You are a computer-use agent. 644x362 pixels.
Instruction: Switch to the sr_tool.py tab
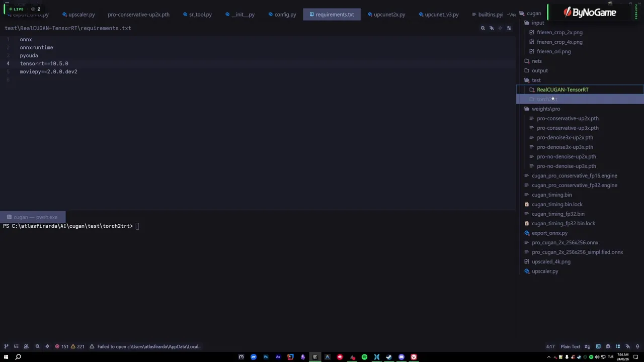click(x=197, y=15)
